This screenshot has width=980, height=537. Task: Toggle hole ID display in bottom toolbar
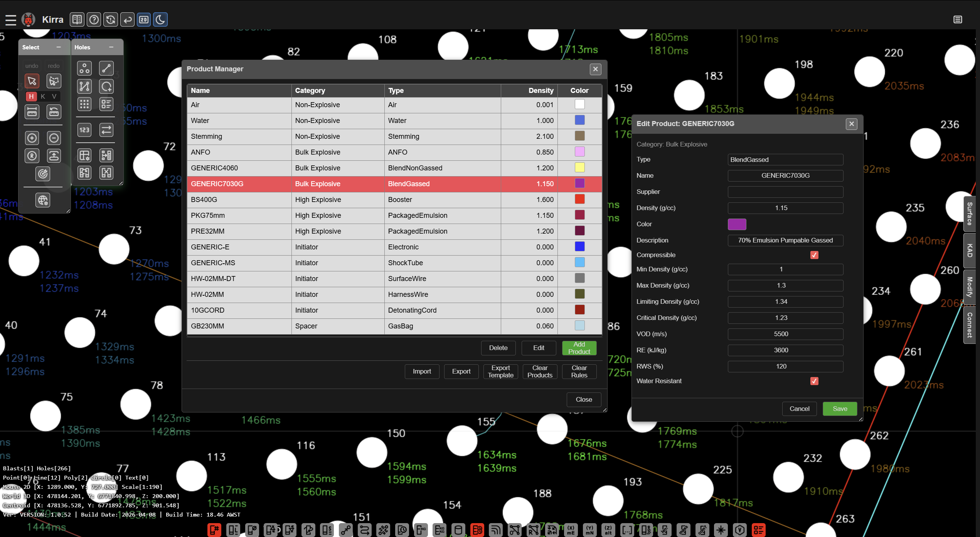[214, 530]
